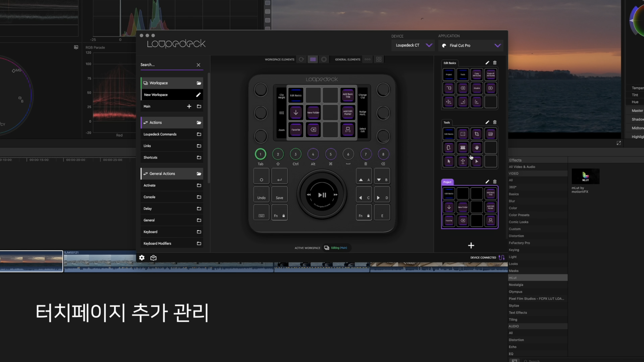Click the settings gear icon in Loupedeck
Viewport: 644px width, 362px height.
tap(142, 258)
